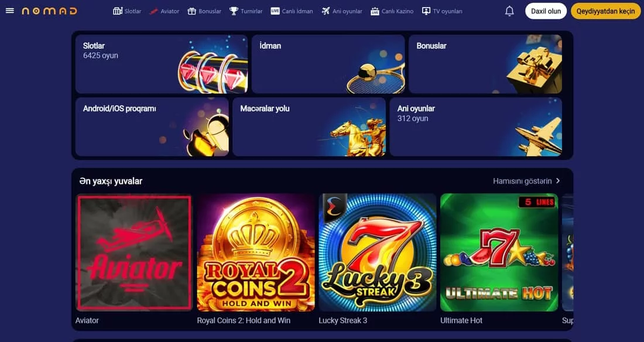This screenshot has height=342, width=644.
Task: Click the red Aviator plane icon
Action: [153, 12]
